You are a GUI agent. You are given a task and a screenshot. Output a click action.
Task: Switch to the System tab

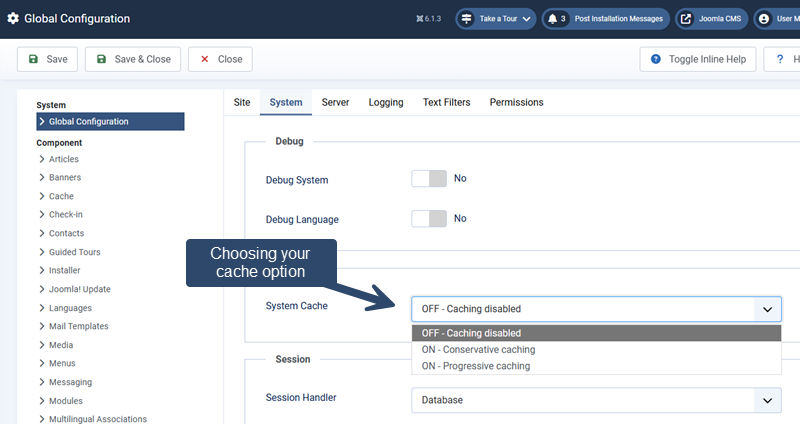(286, 102)
